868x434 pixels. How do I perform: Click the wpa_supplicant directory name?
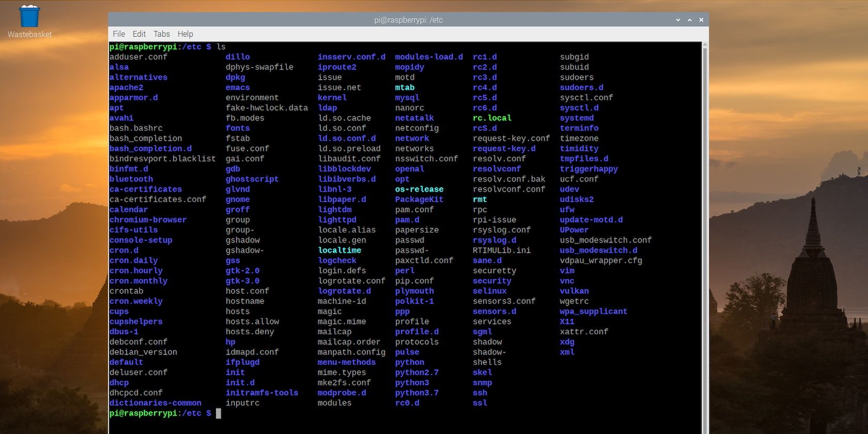[593, 312]
